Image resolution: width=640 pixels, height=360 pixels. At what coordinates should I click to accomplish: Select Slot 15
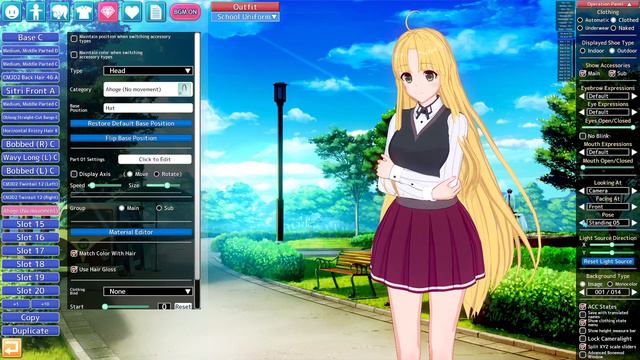[31, 224]
